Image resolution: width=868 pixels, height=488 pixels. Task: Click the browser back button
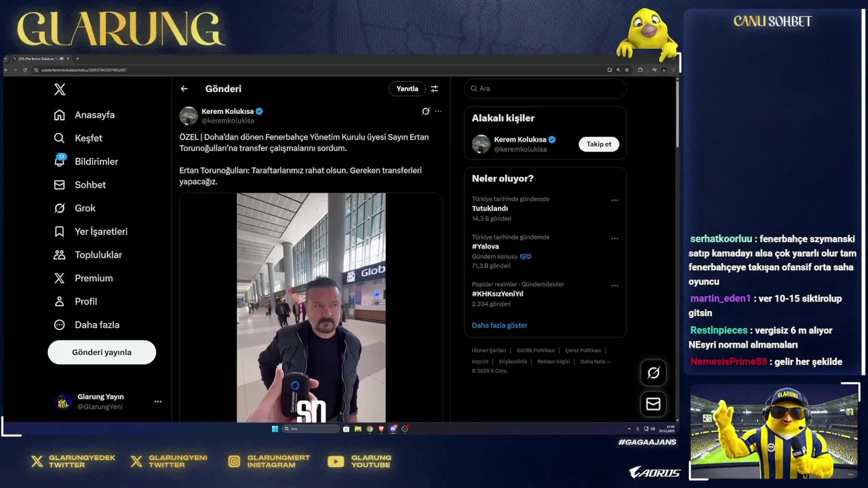coord(7,70)
